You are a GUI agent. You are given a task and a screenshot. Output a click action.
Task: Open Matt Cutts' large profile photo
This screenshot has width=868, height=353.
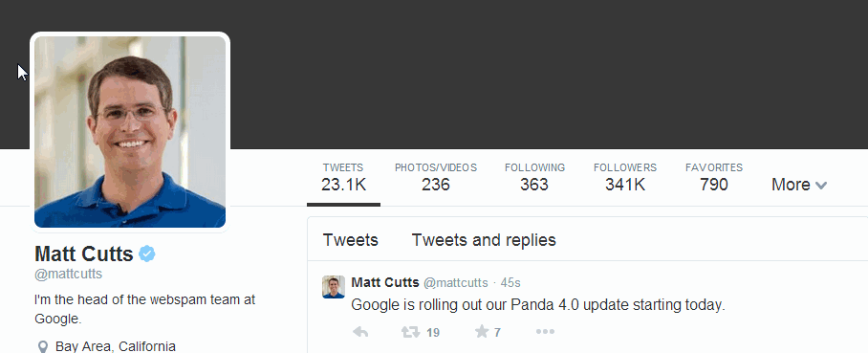(x=130, y=132)
